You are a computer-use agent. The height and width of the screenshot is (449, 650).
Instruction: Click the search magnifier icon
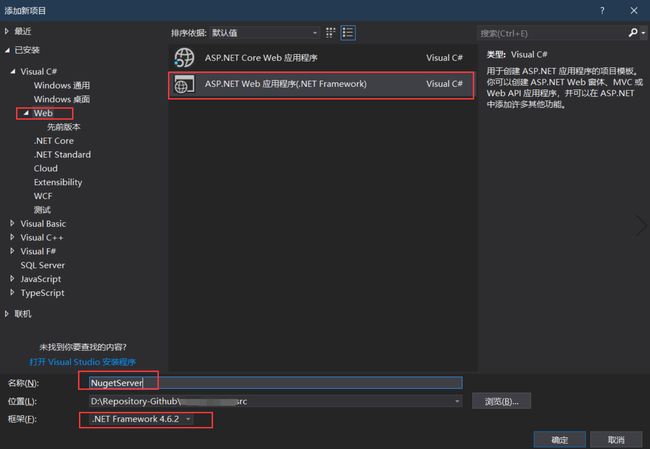point(633,33)
